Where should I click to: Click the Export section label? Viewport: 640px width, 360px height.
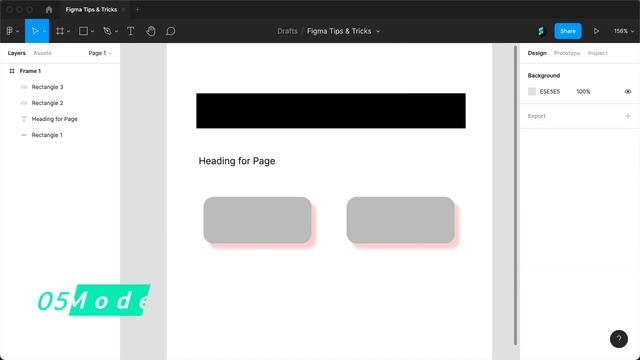click(x=536, y=116)
